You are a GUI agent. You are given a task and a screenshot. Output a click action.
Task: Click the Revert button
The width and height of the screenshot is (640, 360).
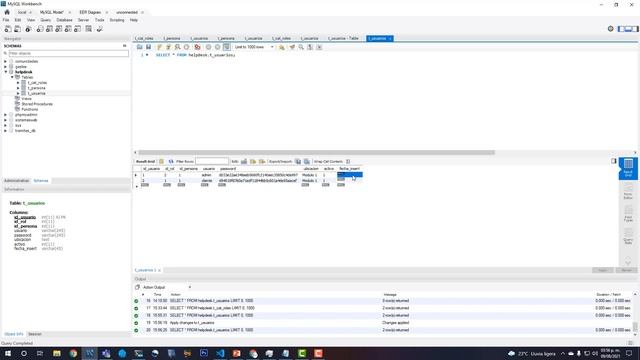coord(626,270)
